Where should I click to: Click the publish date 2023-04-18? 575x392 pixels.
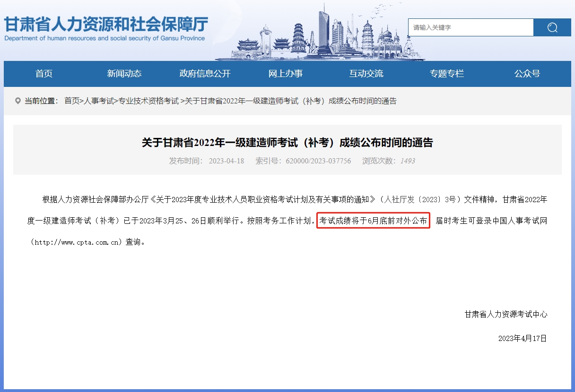pyautogui.click(x=227, y=161)
